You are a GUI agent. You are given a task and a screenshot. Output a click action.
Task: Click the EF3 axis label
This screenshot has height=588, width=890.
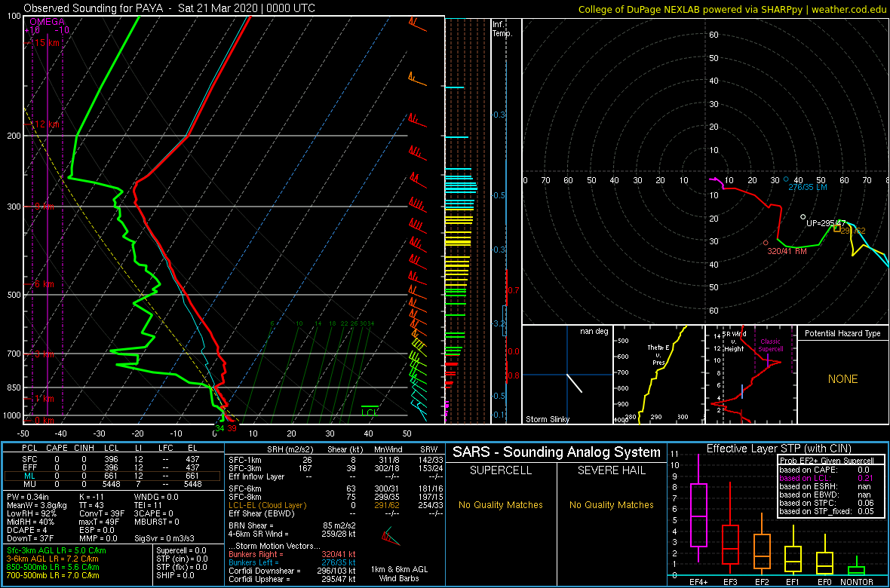click(729, 580)
